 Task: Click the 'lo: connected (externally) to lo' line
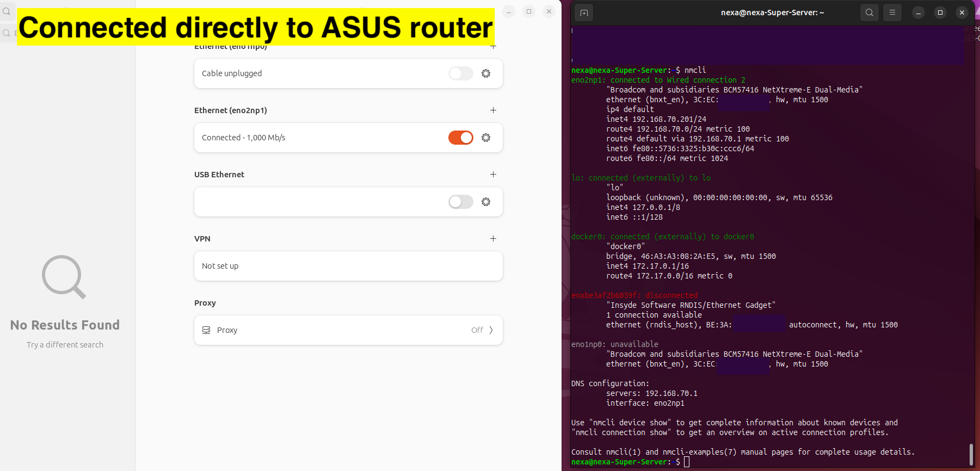pyautogui.click(x=641, y=178)
